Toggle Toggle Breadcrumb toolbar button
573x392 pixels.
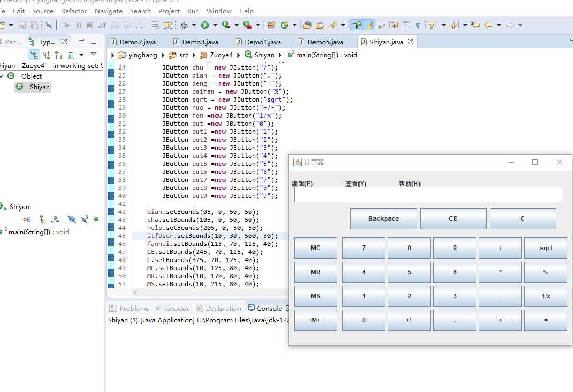pyautogui.click(x=357, y=25)
